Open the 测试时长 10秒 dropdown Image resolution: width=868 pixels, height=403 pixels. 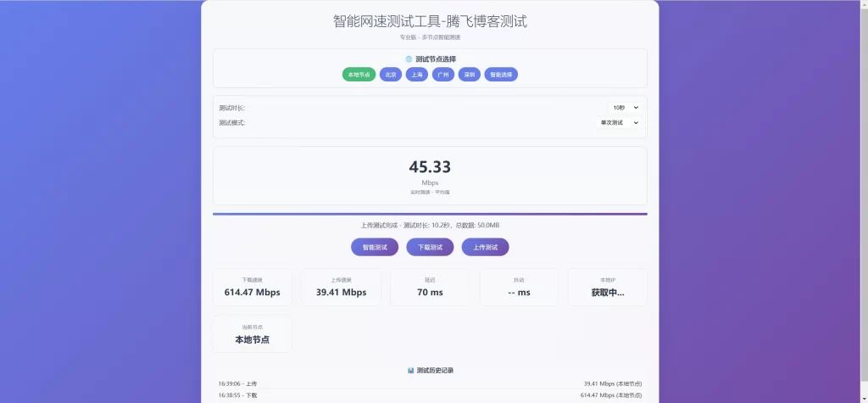point(625,108)
